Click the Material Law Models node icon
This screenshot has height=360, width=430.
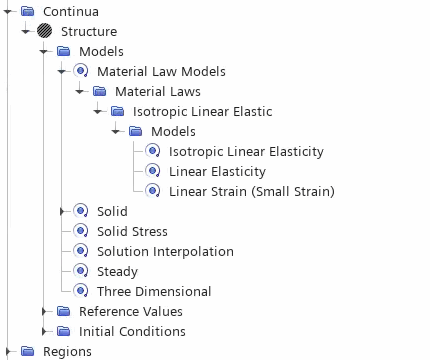tap(81, 71)
